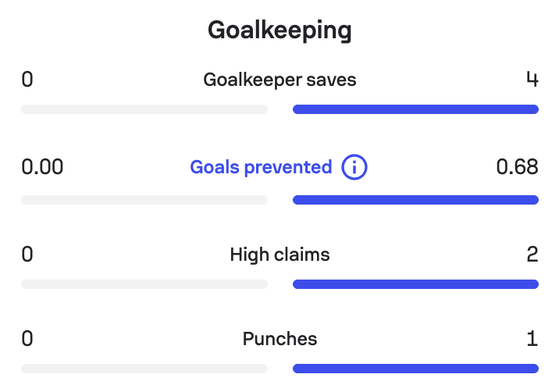
Task: Click the 4 goalkeeper saves value
Action: point(532,79)
